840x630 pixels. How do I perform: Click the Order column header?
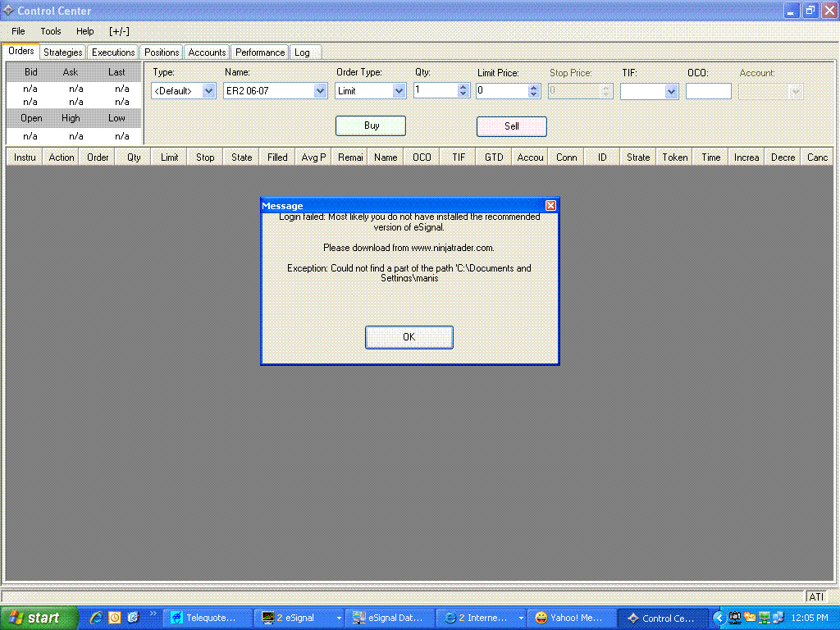click(x=98, y=157)
